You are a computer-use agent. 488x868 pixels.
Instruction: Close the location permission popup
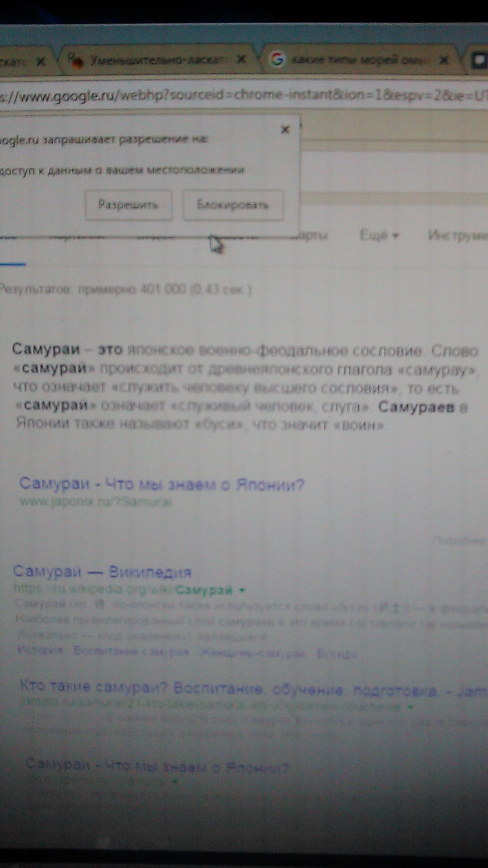tap(285, 130)
